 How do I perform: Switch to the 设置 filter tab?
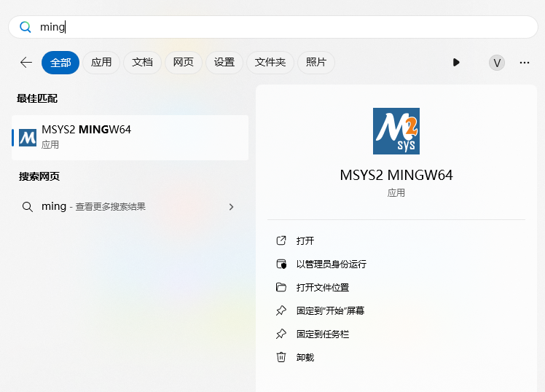(224, 63)
